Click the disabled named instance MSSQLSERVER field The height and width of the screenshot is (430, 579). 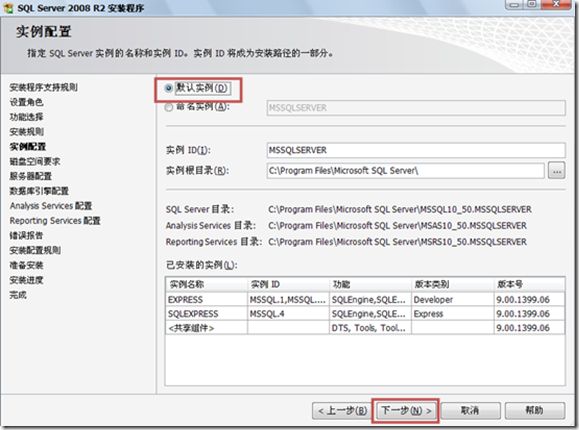(x=416, y=108)
